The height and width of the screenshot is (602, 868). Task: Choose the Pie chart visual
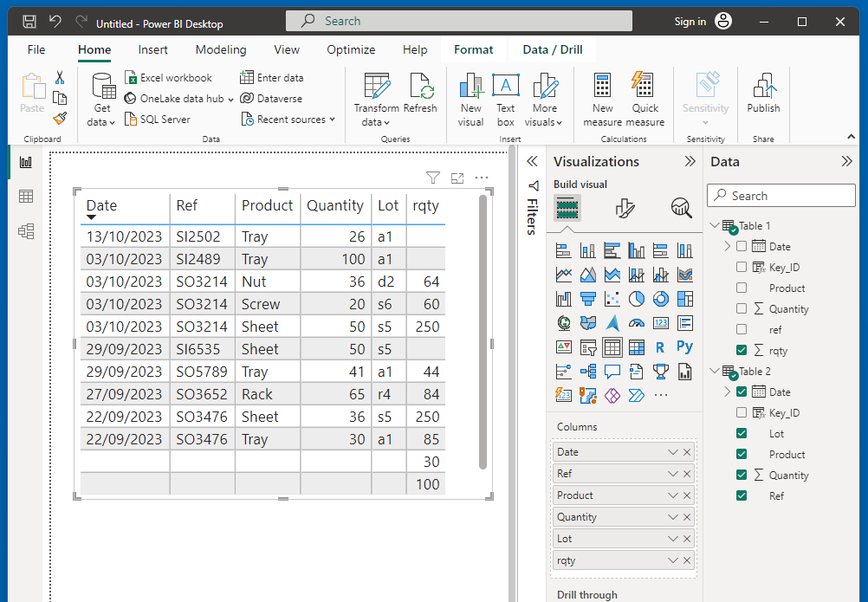(636, 299)
